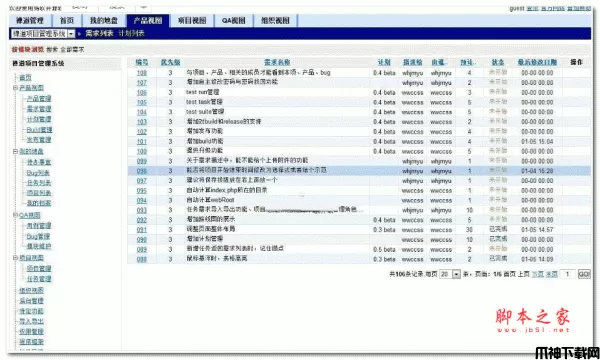The width and height of the screenshot is (600, 360).
Task: Open requirement number 103
Action: coord(142,122)
